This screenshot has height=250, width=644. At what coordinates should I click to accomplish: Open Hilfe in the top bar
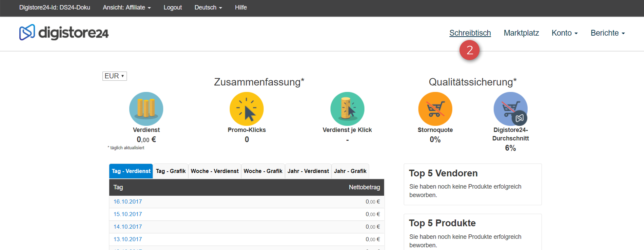(x=241, y=7)
